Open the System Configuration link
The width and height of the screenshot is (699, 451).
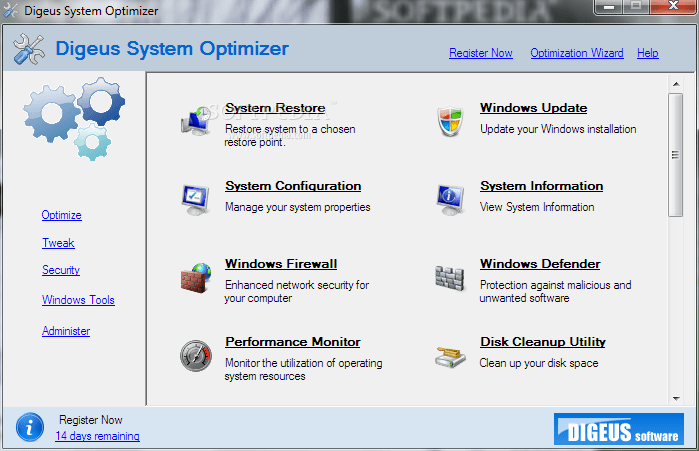tap(293, 186)
